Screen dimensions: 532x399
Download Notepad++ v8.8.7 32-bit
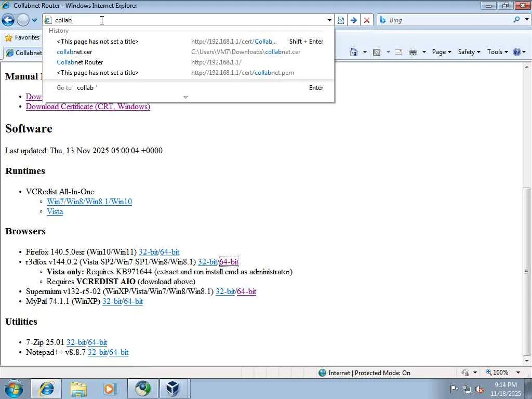coord(97,352)
